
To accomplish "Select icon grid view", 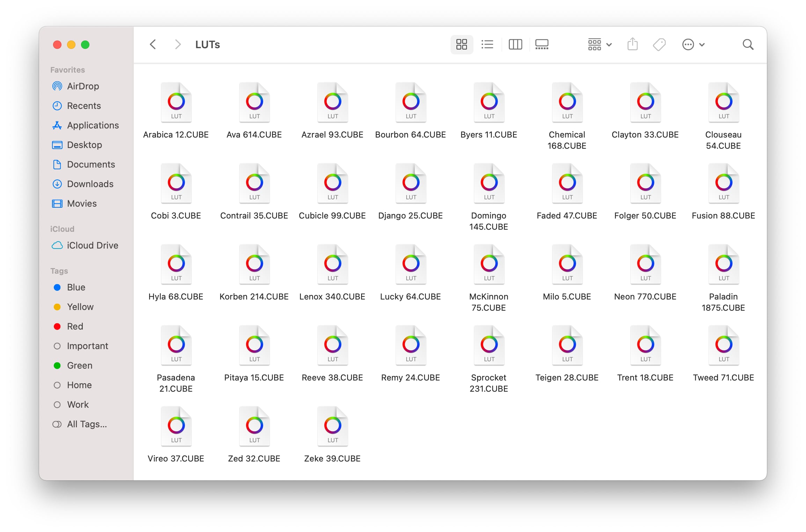I will [461, 44].
